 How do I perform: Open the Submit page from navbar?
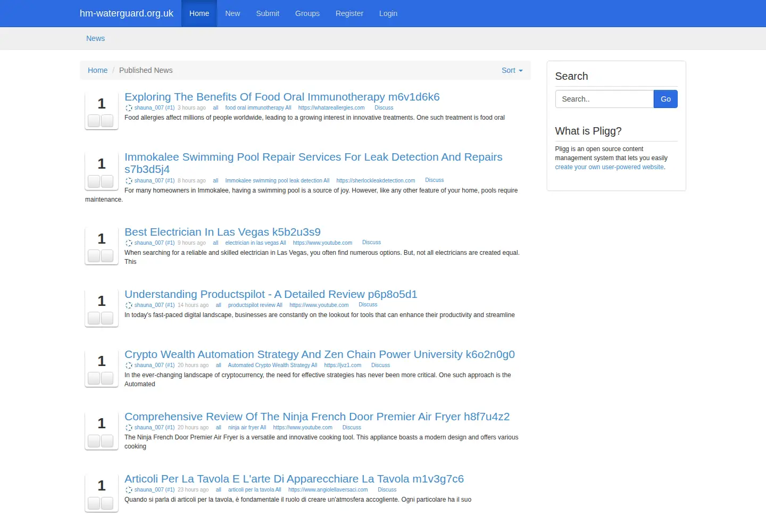pyautogui.click(x=268, y=13)
